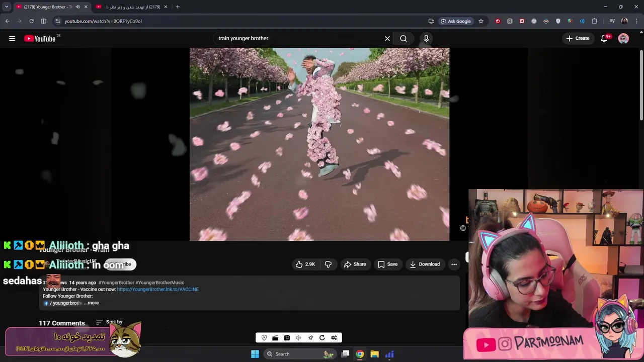Open a new browser tab
Viewport: 644px width, 362px height.
pyautogui.click(x=178, y=7)
